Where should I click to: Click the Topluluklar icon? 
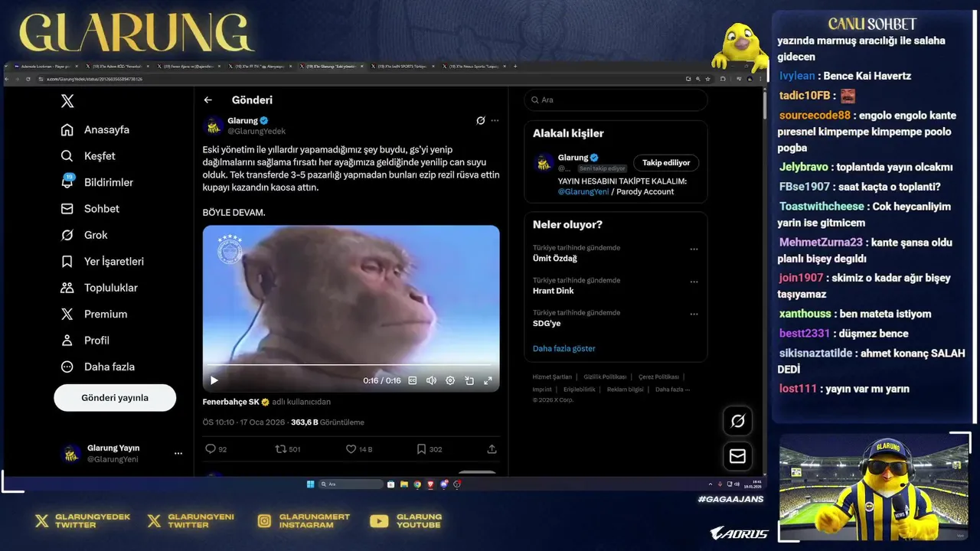[67, 288]
